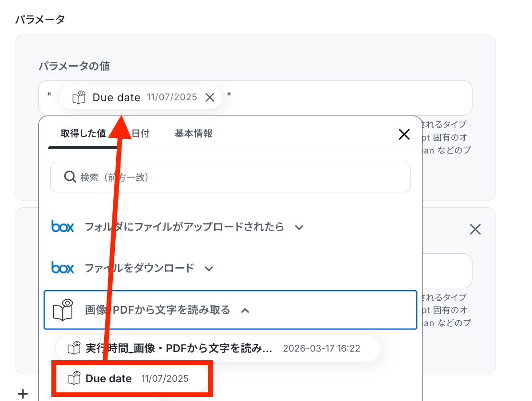Screen dimensions: 532x401
Task: Focus the 検索（前方一致）search field
Action: 230,177
